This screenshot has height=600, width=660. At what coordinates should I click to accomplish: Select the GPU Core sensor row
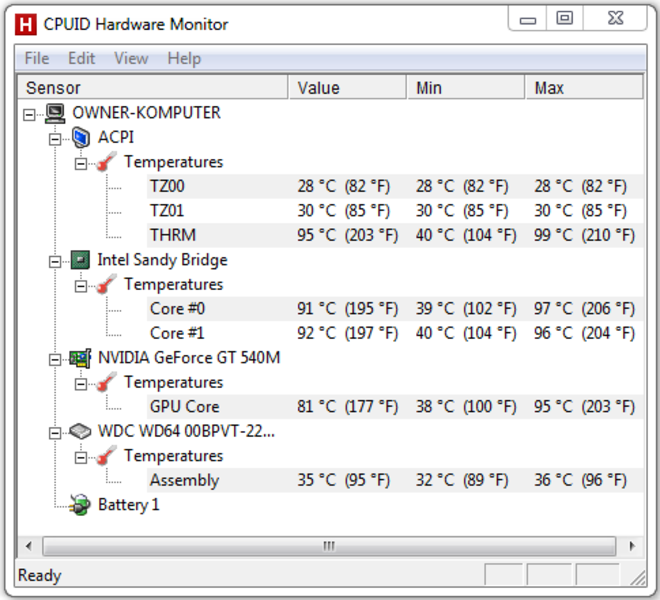395,407
